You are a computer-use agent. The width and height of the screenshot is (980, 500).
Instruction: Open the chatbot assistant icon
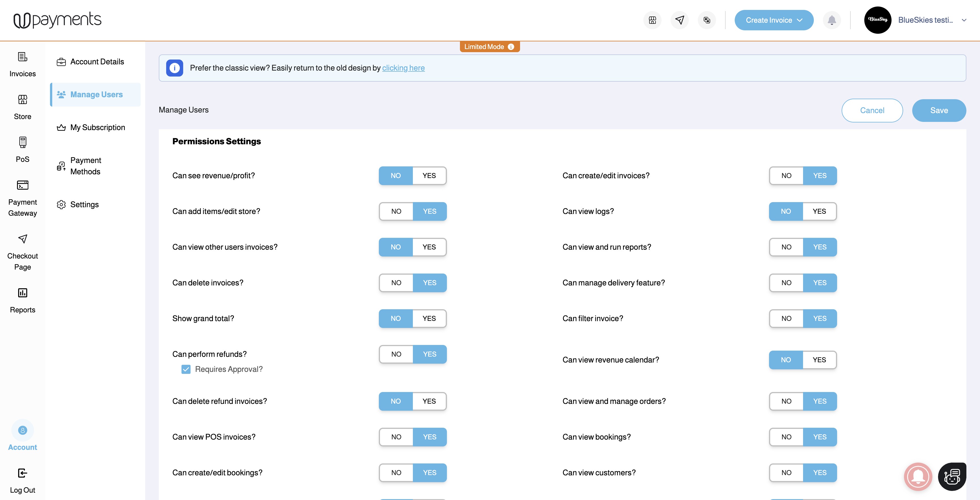[x=952, y=476]
